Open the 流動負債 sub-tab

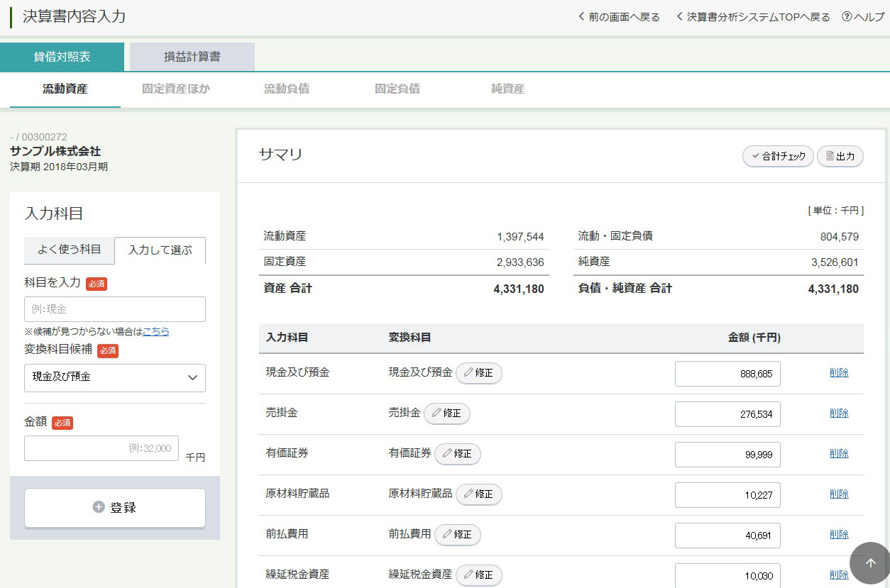click(x=286, y=89)
